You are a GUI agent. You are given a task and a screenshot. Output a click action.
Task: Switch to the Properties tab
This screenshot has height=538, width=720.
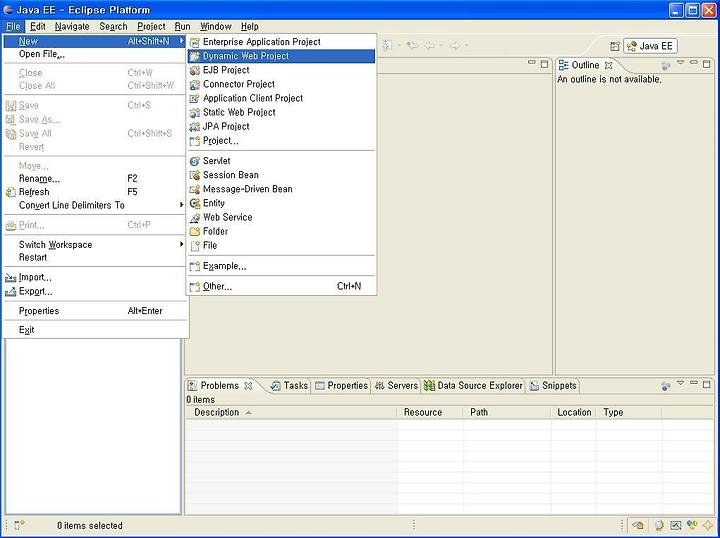pos(341,386)
